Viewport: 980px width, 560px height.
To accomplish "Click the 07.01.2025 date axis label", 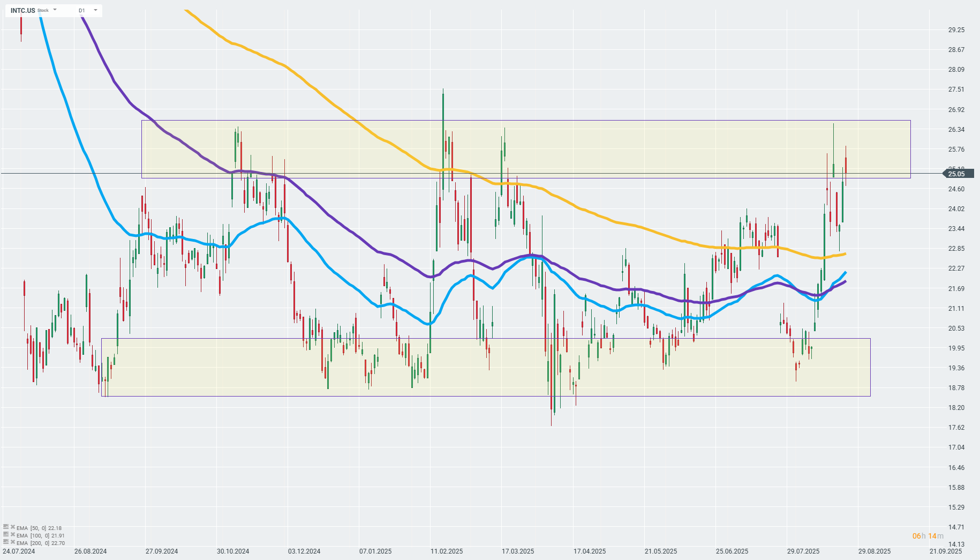I will [x=375, y=551].
